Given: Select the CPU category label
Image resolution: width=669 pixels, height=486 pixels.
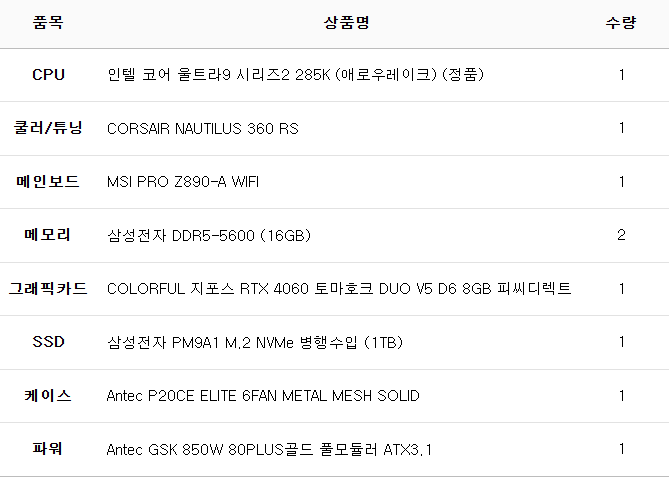Looking at the screenshot, I should [x=48, y=75].
